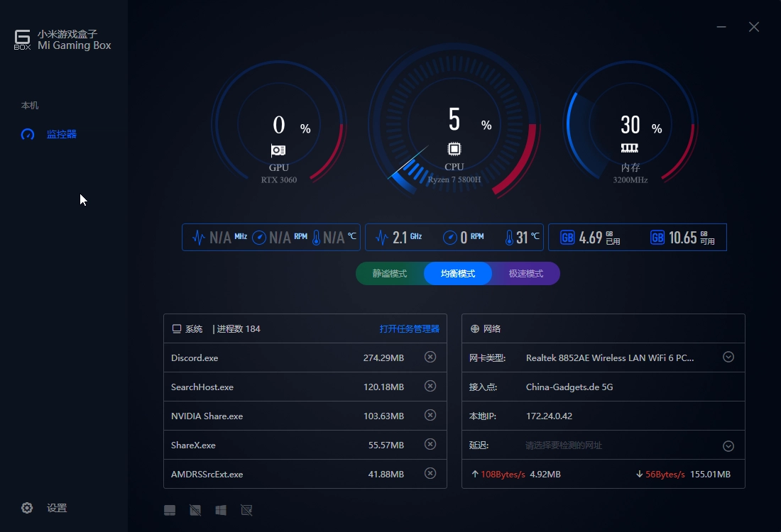781x532 pixels.
Task: Click the CPU 31°C thermometer icon
Action: [x=509, y=238]
